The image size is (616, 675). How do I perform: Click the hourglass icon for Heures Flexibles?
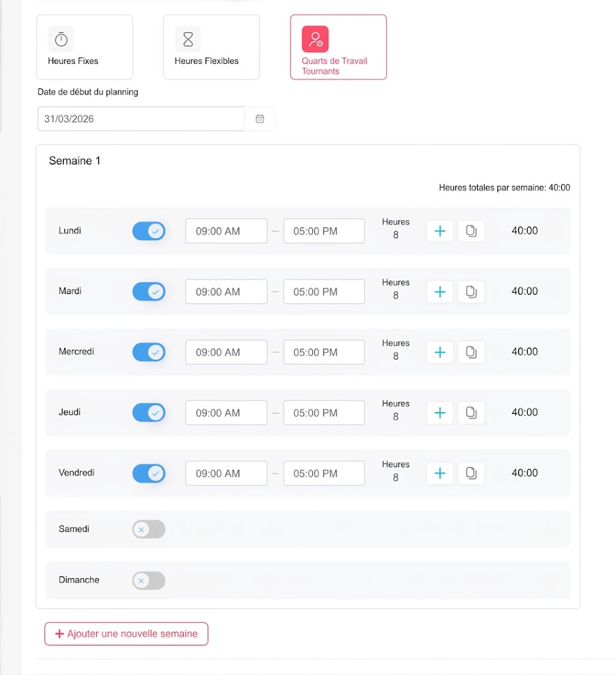click(x=188, y=39)
